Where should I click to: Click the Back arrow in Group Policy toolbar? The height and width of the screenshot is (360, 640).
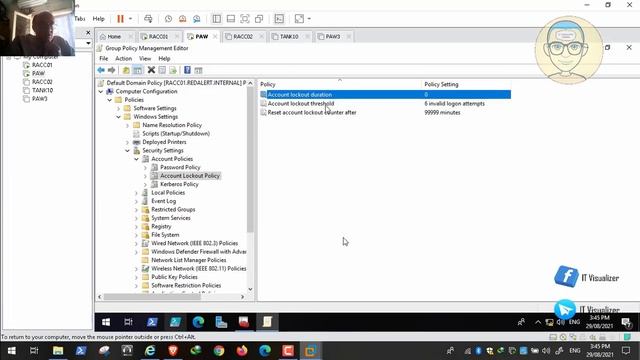click(x=101, y=70)
